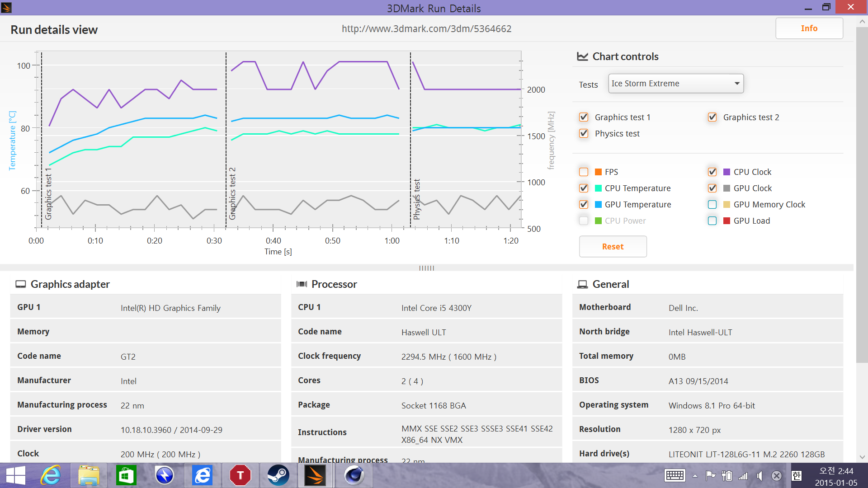Viewport: 868px width, 488px height.
Task: Open Action Center flag icon
Action: [x=711, y=475]
